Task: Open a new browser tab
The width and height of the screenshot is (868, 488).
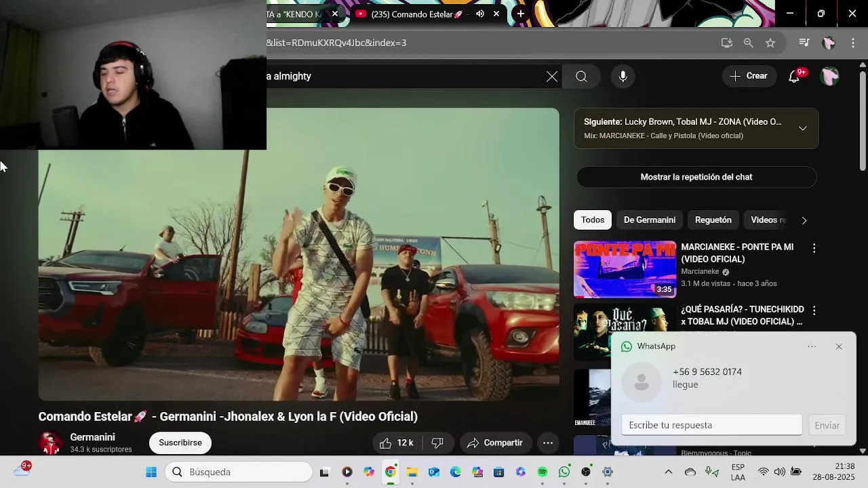Action: click(x=520, y=14)
